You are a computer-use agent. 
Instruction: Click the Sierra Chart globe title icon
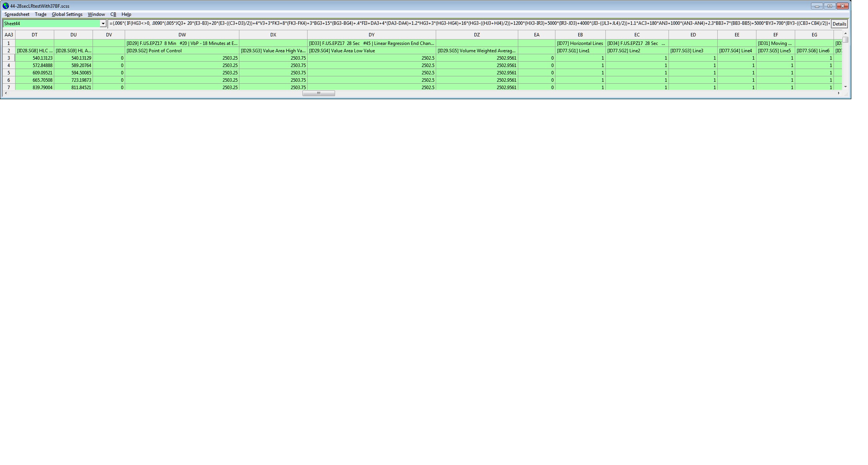(5, 6)
